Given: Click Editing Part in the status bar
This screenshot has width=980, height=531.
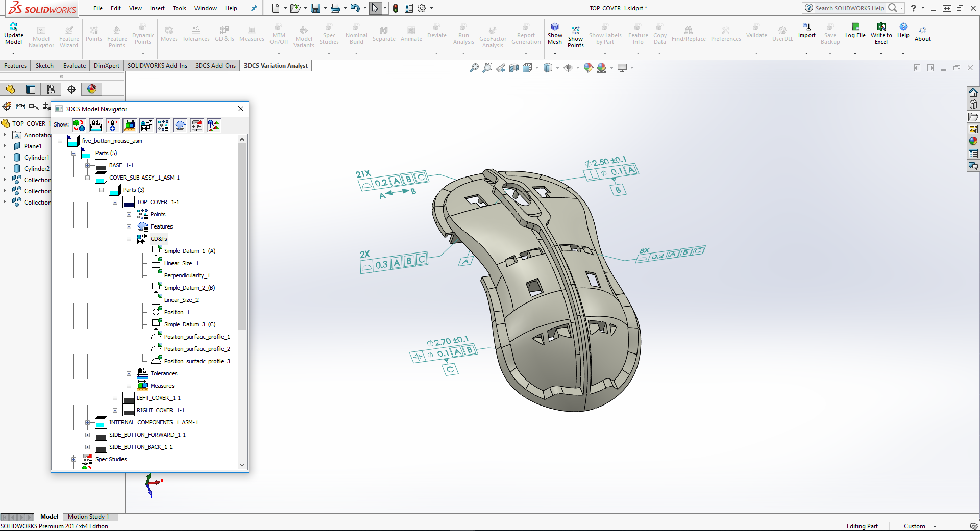Looking at the screenshot, I should pyautogui.click(x=862, y=526).
